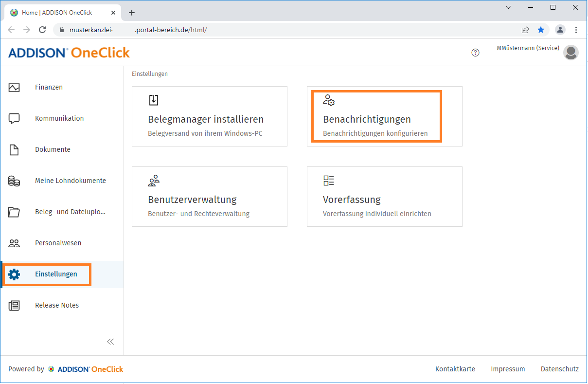Viewport: 588px width, 384px height.
Task: Open the Kontaktkarte footer link
Action: tap(455, 369)
